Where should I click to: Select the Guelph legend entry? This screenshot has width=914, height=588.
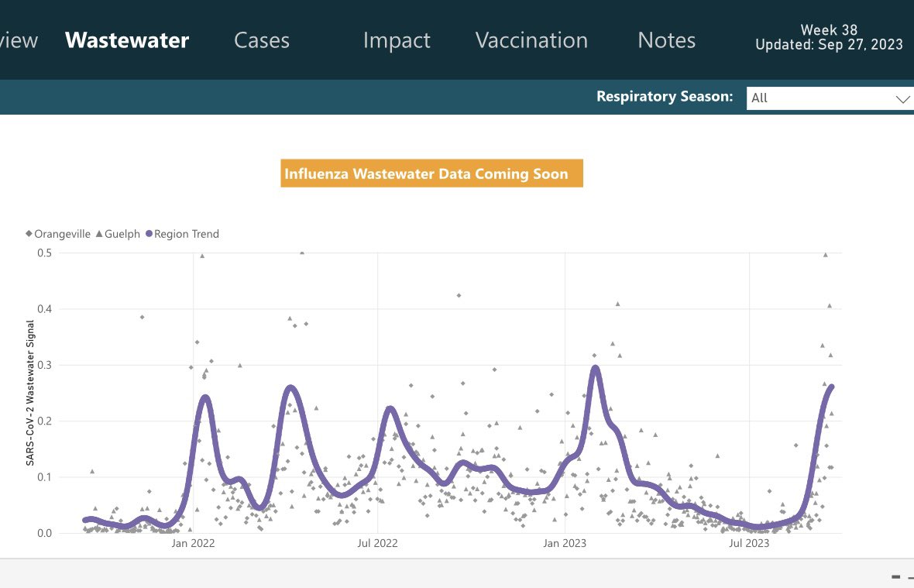click(x=118, y=234)
